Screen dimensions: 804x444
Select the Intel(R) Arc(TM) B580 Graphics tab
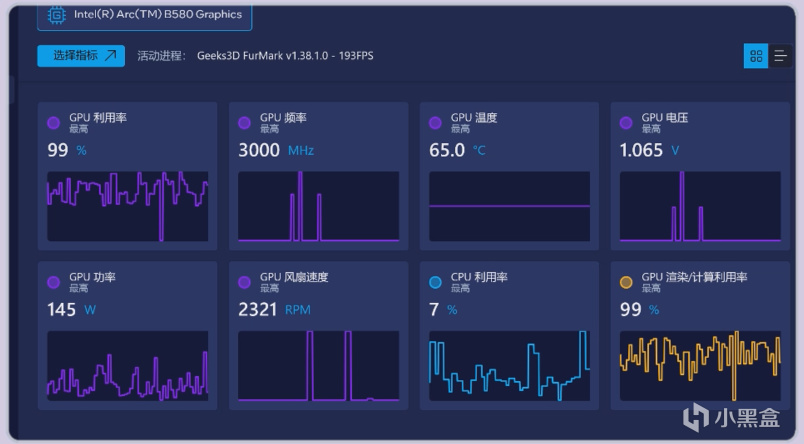pos(145,15)
